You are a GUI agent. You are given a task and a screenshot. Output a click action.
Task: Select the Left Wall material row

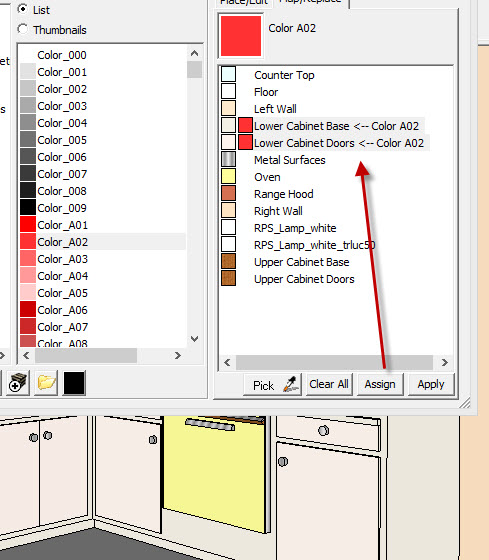275,109
